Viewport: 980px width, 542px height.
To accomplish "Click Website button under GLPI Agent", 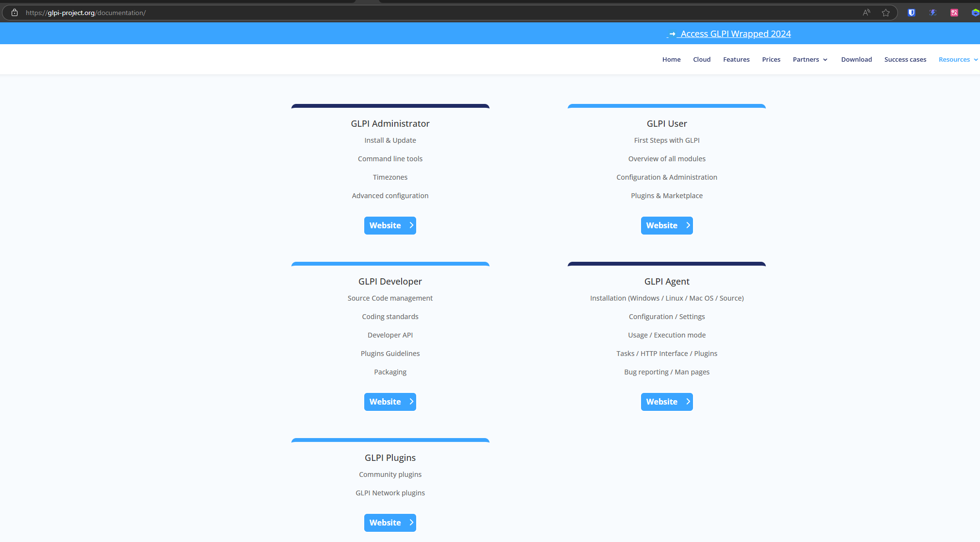I will [x=667, y=402].
